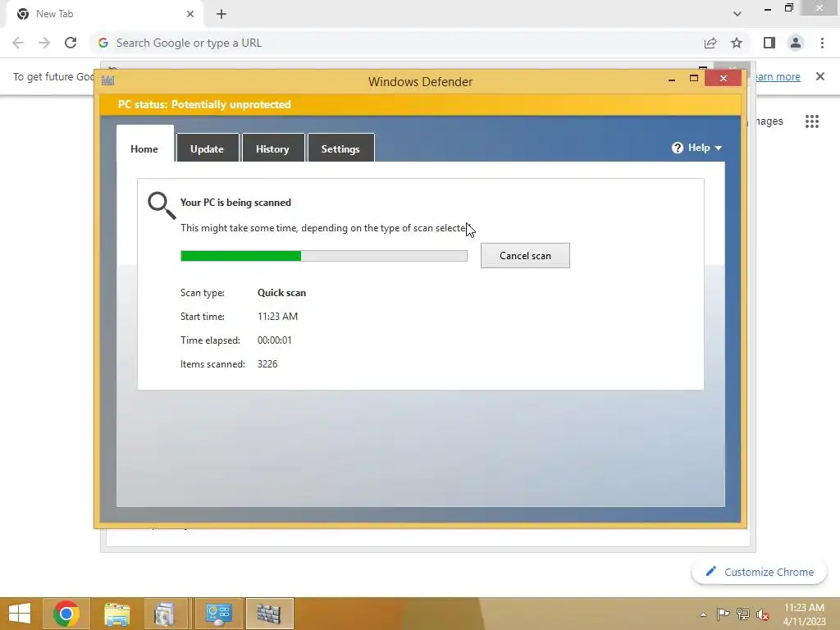The image size is (840, 630).
Task: Click Chrome's forward navigation arrow
Action: coord(44,43)
